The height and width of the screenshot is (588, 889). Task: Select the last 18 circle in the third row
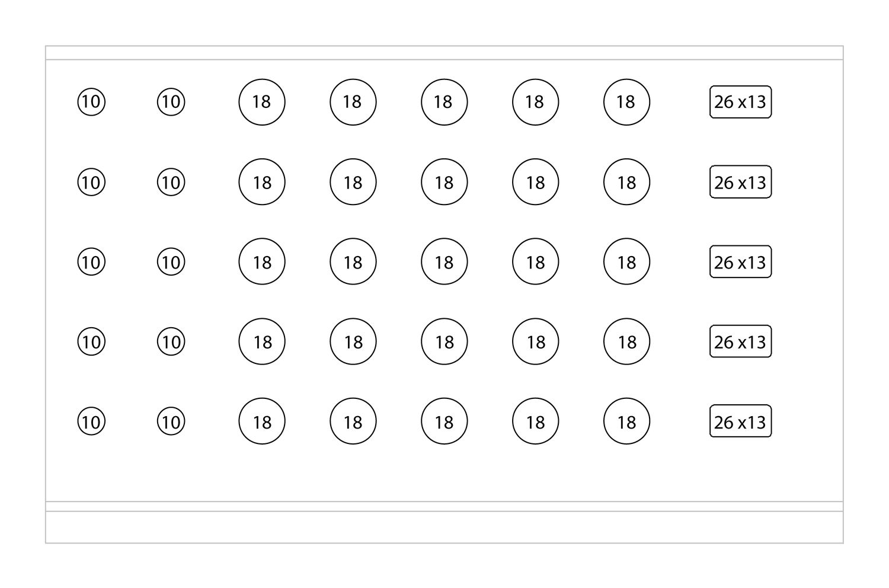click(x=626, y=261)
